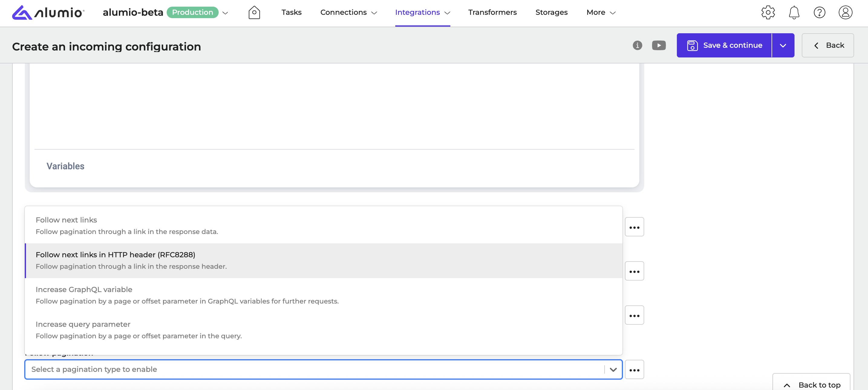
Task: Click the info icon near Save
Action: point(637,45)
